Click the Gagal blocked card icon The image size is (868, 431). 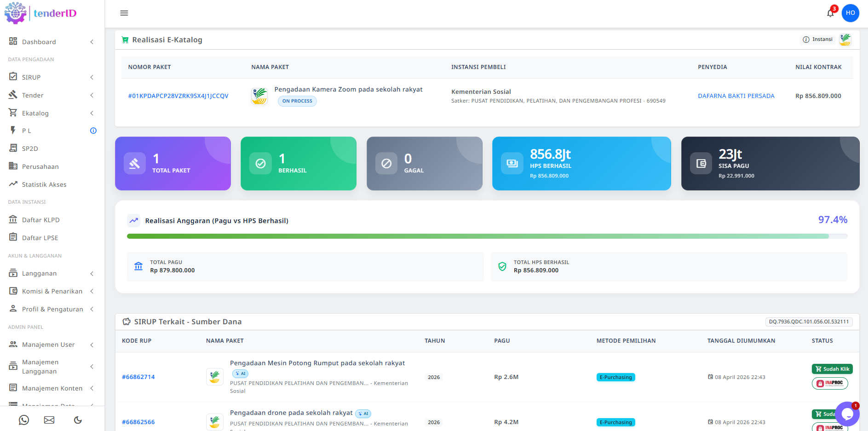coord(386,163)
